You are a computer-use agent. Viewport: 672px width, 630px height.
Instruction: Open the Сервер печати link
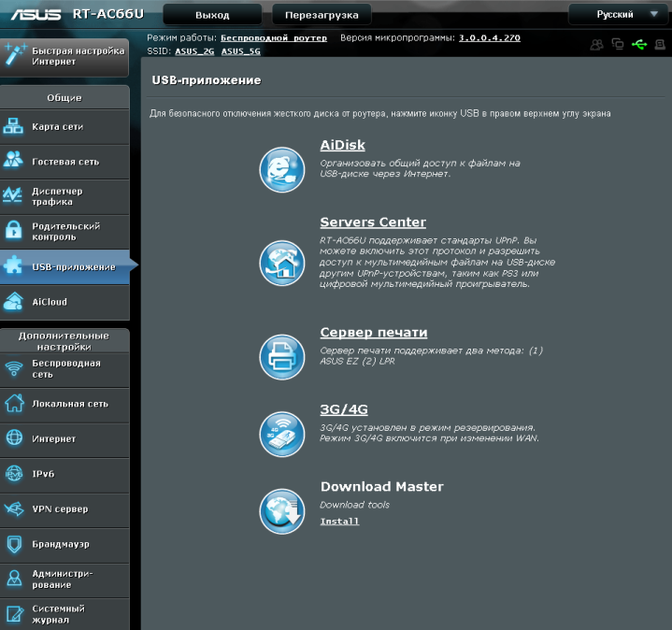(x=374, y=333)
